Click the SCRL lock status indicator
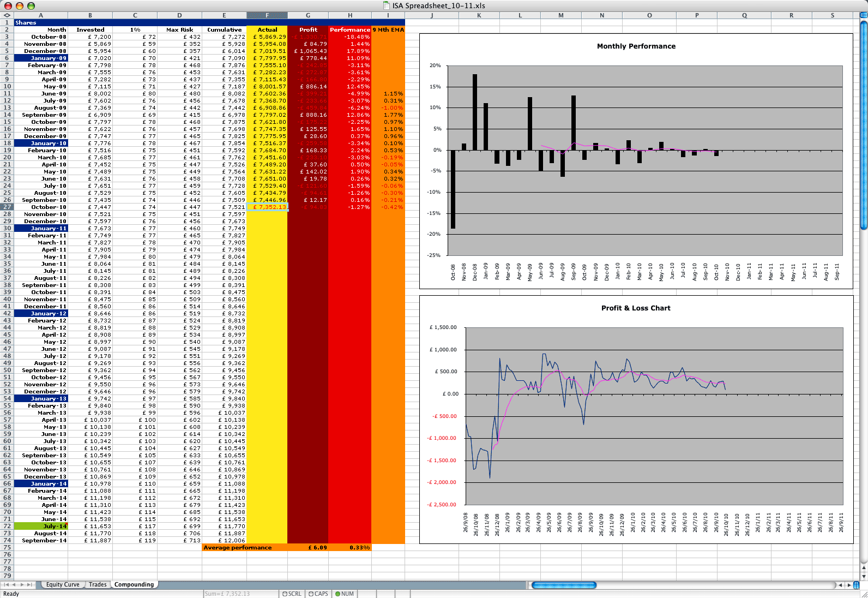 pyautogui.click(x=292, y=594)
